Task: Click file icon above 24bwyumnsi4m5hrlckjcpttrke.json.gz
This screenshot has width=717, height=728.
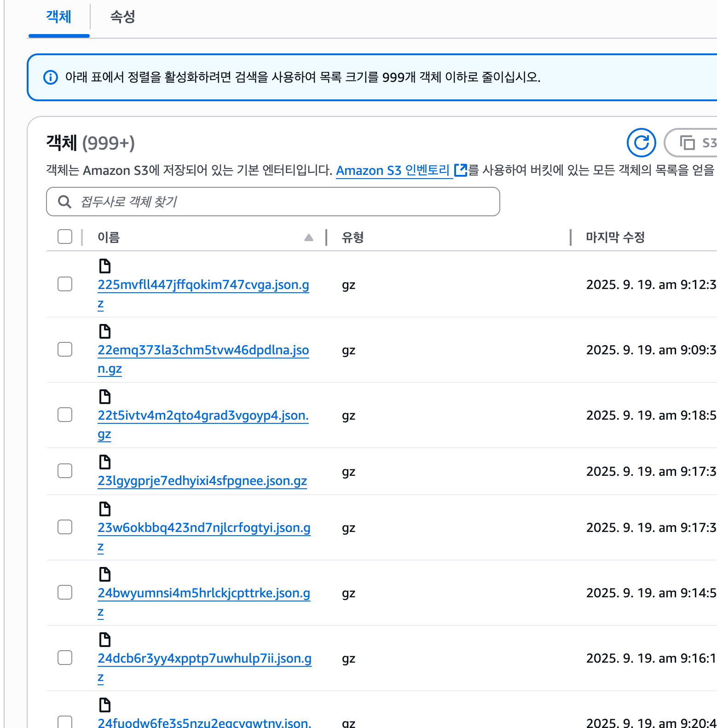Action: click(105, 574)
